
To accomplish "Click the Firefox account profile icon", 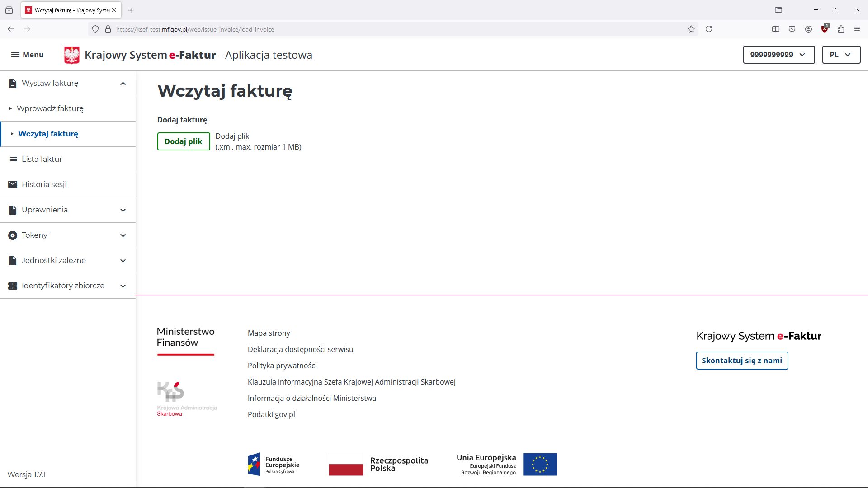I will [808, 29].
